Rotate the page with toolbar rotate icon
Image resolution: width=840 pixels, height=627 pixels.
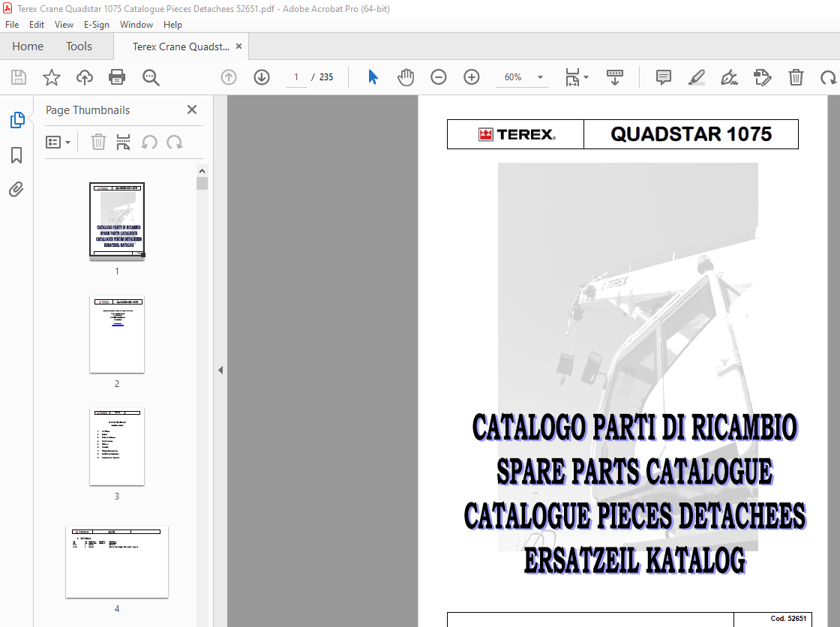(x=828, y=77)
